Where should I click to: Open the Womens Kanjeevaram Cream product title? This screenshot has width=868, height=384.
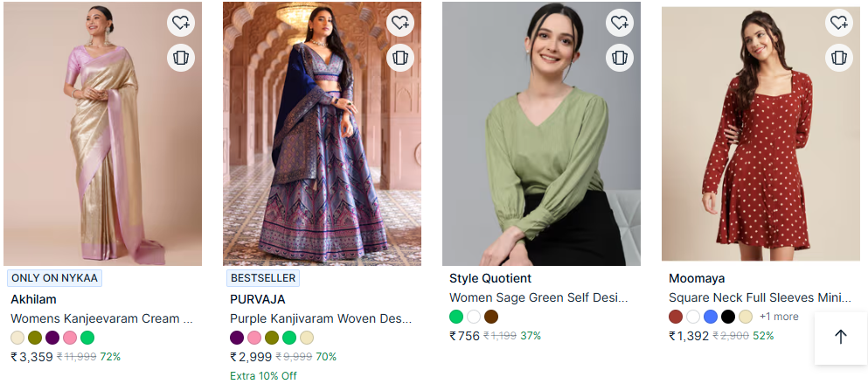pos(101,318)
